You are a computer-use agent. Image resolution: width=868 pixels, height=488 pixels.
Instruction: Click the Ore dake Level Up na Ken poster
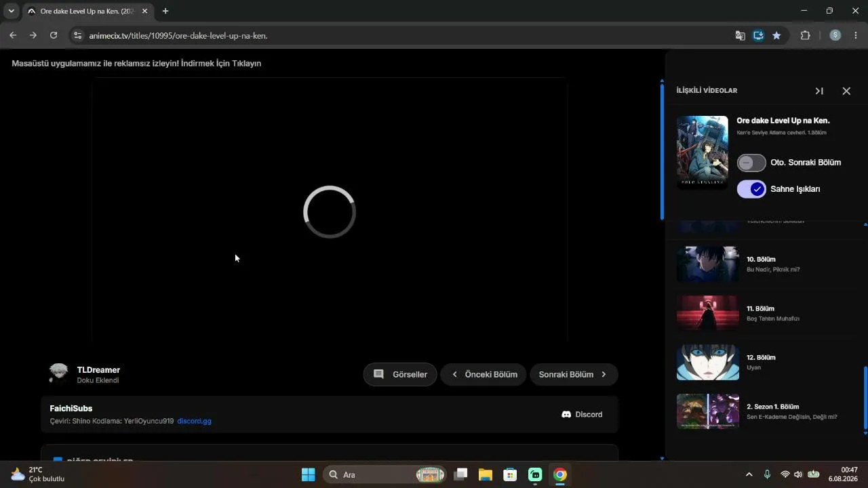(x=703, y=152)
